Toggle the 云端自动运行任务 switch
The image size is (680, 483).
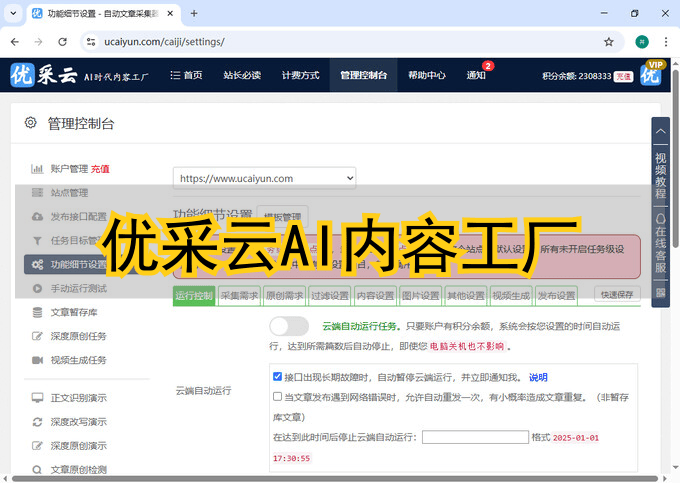(x=289, y=326)
